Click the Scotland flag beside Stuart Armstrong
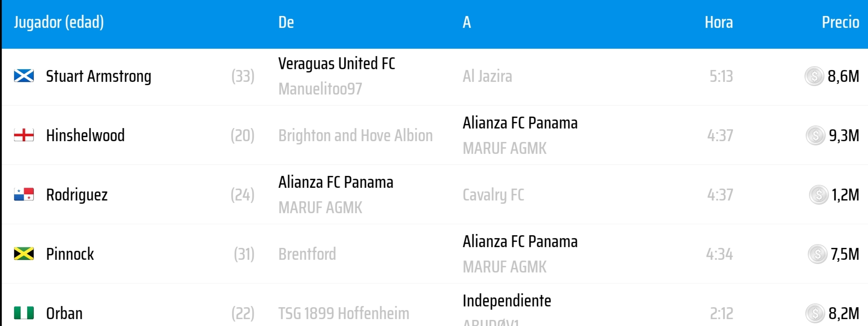Image resolution: width=868 pixels, height=326 pixels. coord(24,76)
